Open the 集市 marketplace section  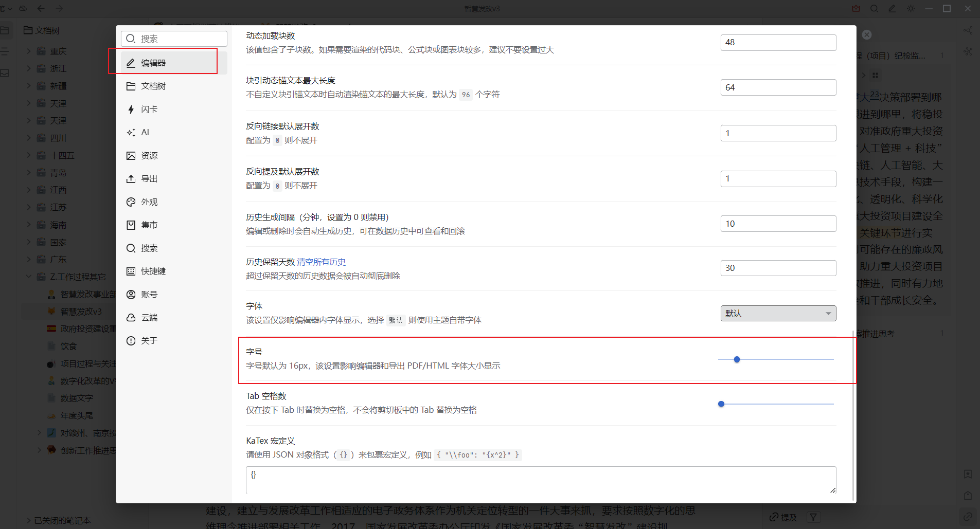pyautogui.click(x=149, y=225)
